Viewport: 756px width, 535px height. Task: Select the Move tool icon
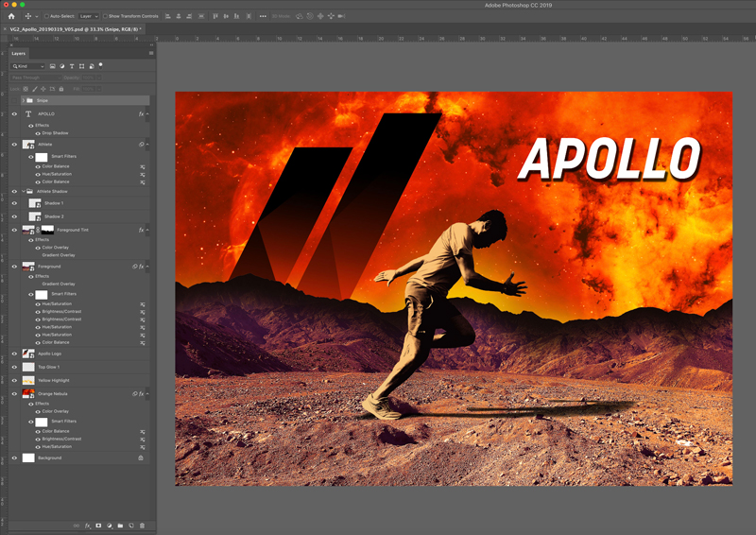[x=28, y=16]
